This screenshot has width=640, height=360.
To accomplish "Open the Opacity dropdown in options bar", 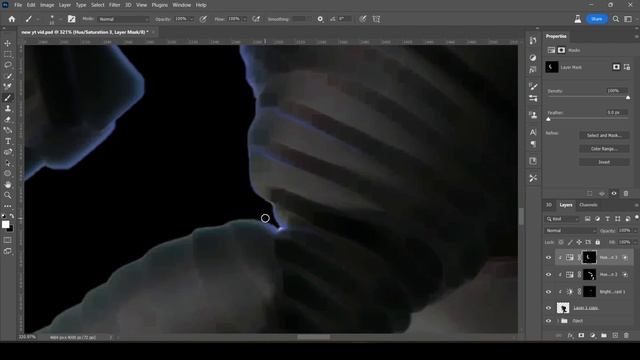I will point(191,19).
